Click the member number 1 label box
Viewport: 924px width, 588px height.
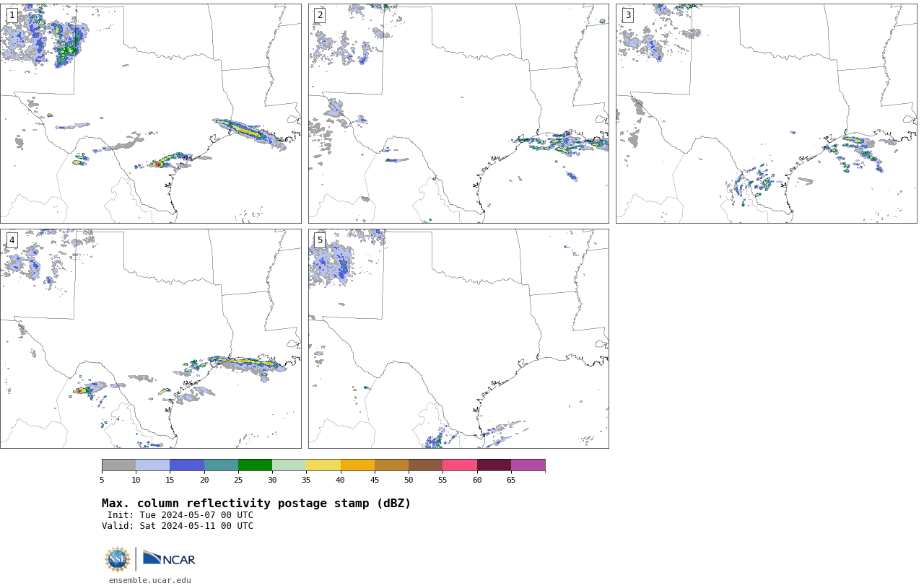tap(12, 15)
